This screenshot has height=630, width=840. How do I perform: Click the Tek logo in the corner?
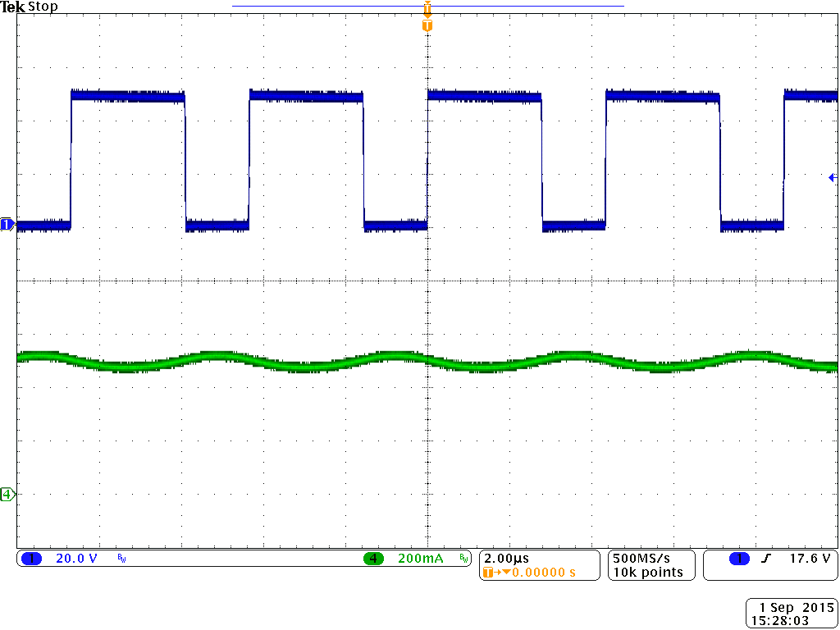click(12, 7)
